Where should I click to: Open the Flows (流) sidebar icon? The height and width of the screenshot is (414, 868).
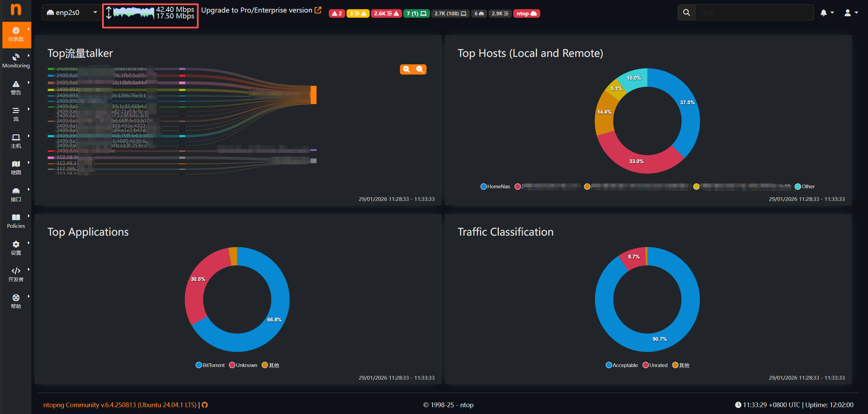(16, 114)
